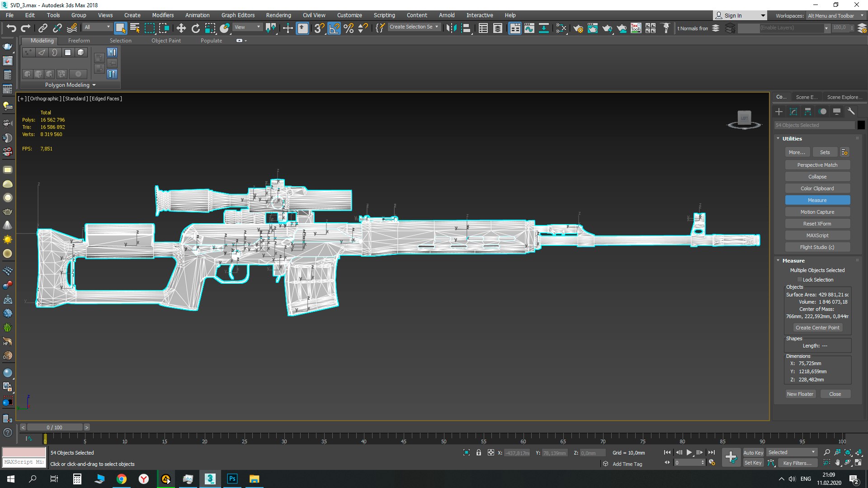Toggle the Selection Lock padlock
This screenshot has width=868, height=488.
point(478,452)
